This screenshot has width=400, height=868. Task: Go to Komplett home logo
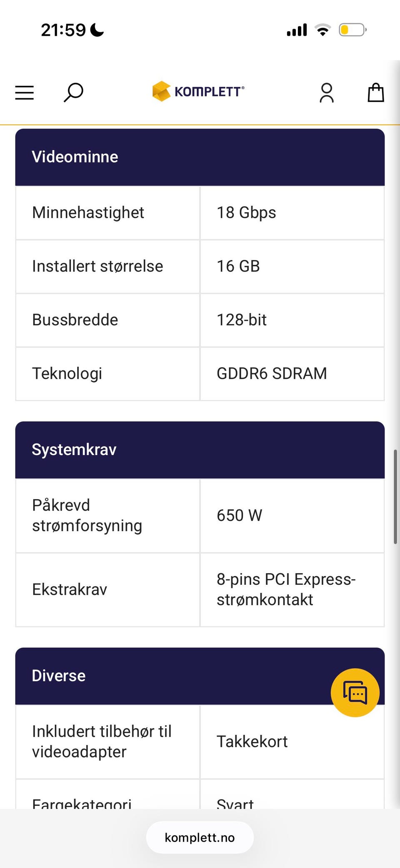(x=198, y=91)
